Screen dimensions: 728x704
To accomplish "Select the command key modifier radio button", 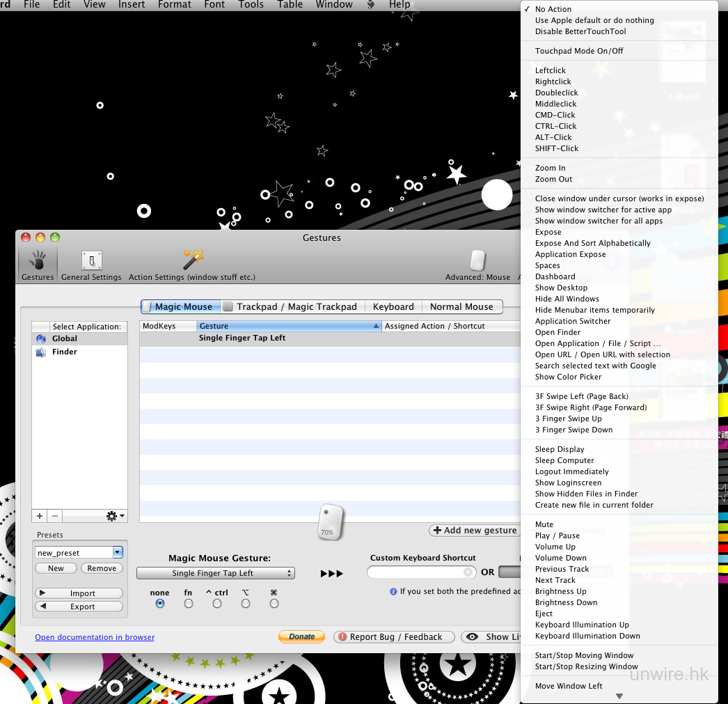I will point(274,604).
